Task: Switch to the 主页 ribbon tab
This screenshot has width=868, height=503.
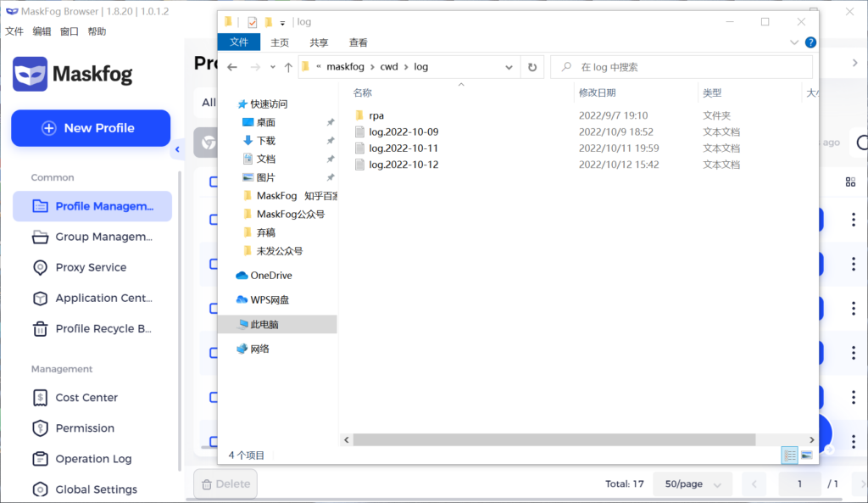Action: [280, 42]
